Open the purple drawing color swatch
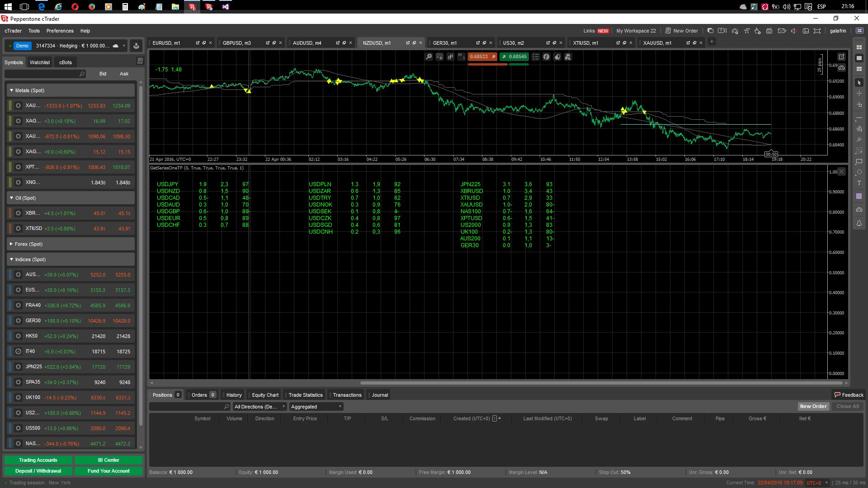 pos(859,197)
